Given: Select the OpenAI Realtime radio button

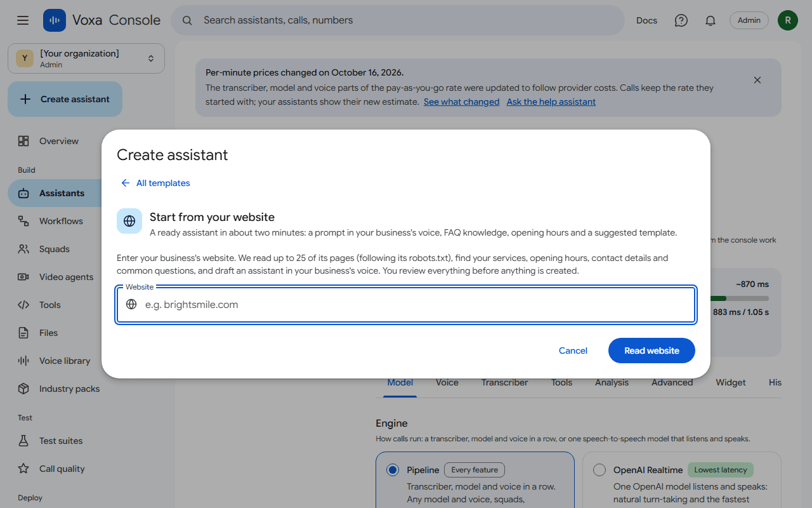Looking at the screenshot, I should pyautogui.click(x=599, y=470).
